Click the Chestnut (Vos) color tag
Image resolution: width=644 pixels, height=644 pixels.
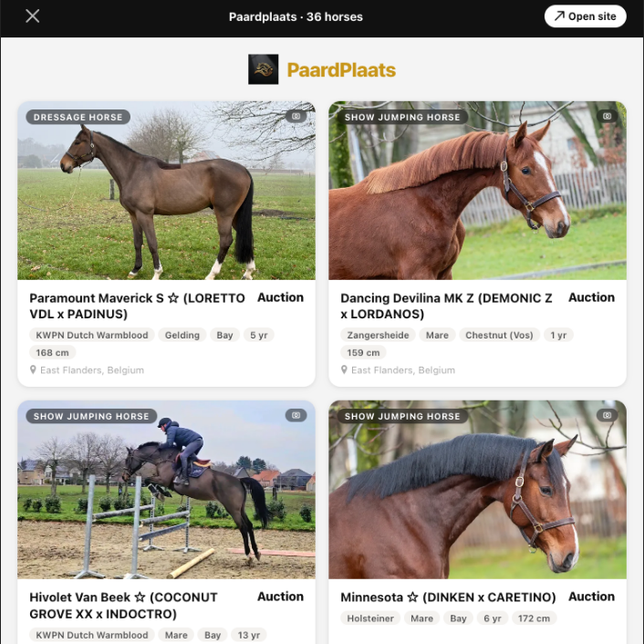499,335
